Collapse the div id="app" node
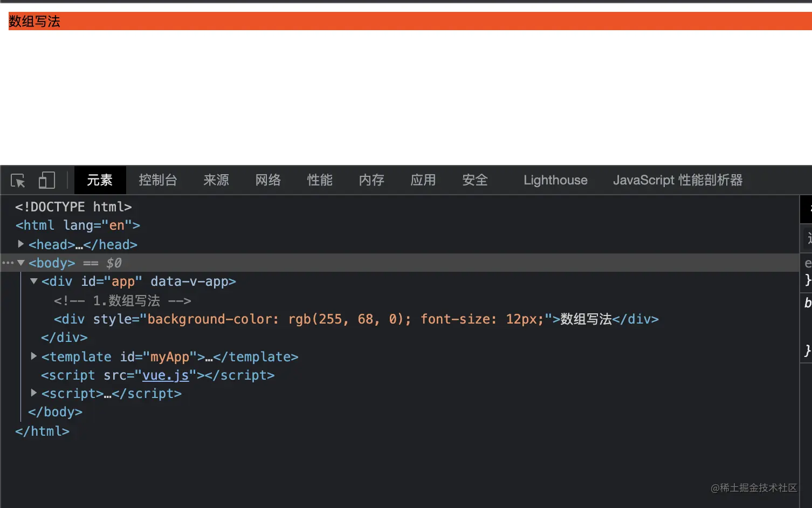Image resolution: width=812 pixels, height=508 pixels. (33, 281)
